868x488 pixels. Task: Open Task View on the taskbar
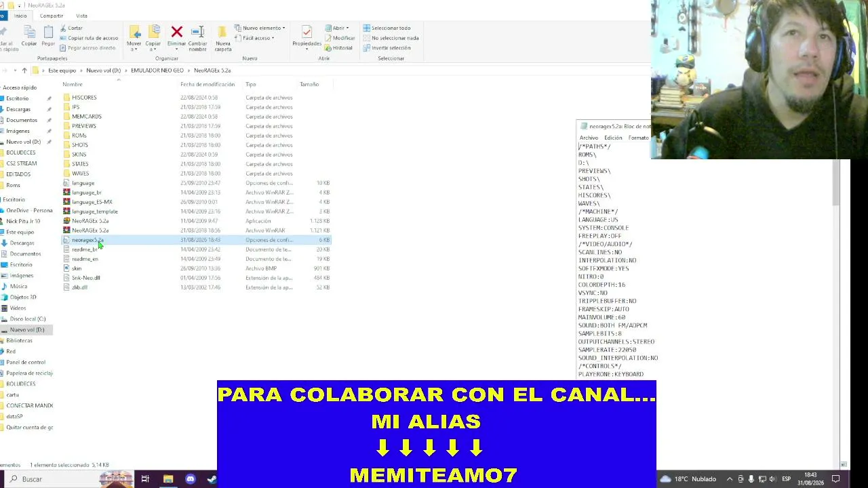click(x=145, y=479)
